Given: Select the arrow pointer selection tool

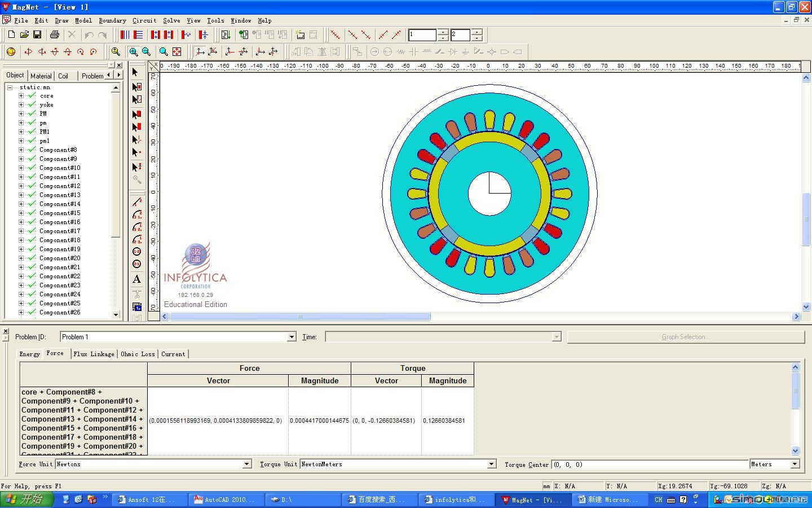Looking at the screenshot, I should (x=136, y=72).
